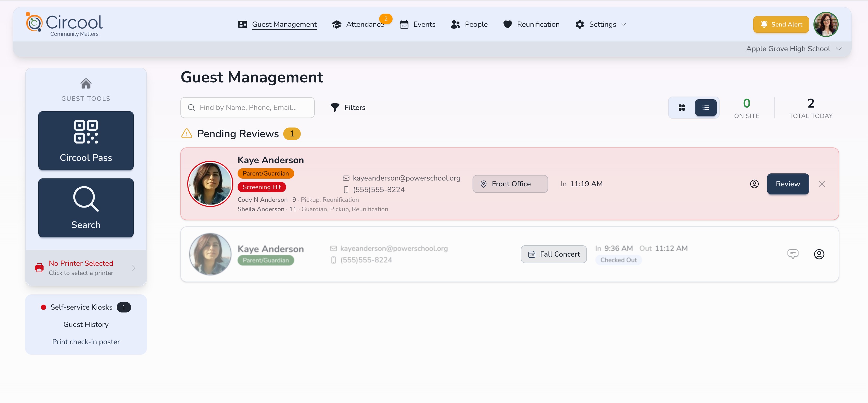This screenshot has width=868, height=403.
Task: Open Print check-in poster
Action: click(x=86, y=341)
